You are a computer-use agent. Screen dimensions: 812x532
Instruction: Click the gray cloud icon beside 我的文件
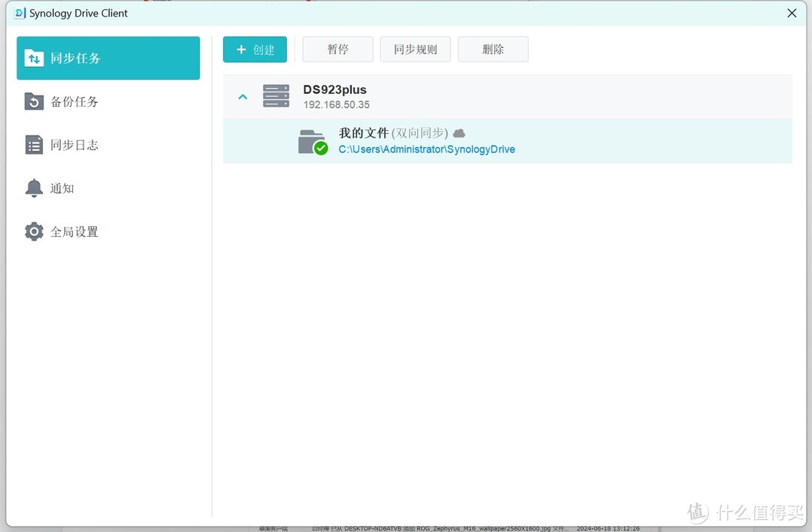[459, 133]
